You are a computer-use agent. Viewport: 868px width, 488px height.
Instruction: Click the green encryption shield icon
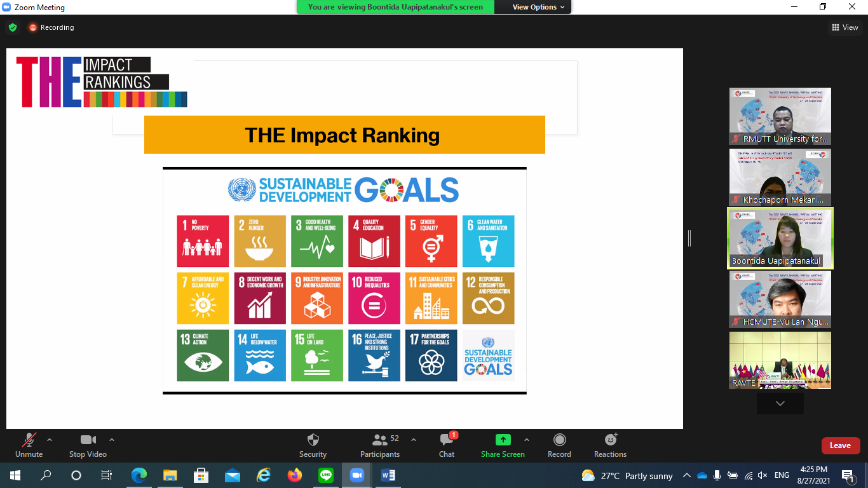(x=13, y=27)
